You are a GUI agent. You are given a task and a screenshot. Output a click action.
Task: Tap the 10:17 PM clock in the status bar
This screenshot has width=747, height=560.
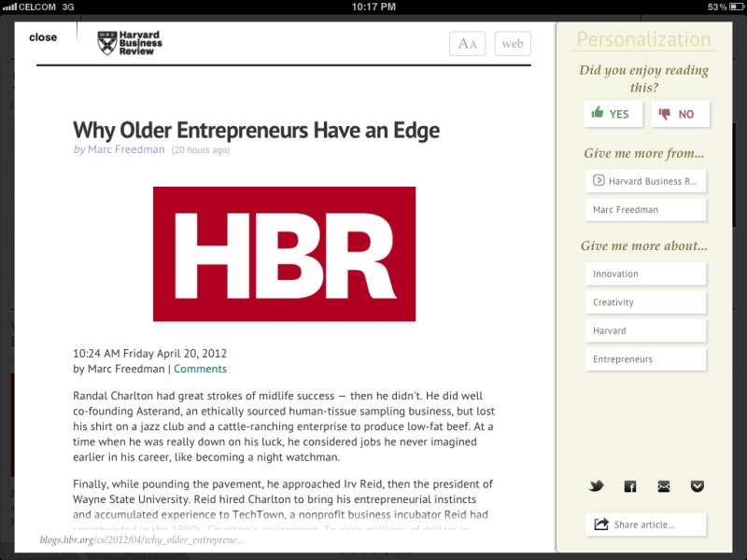pos(373,7)
